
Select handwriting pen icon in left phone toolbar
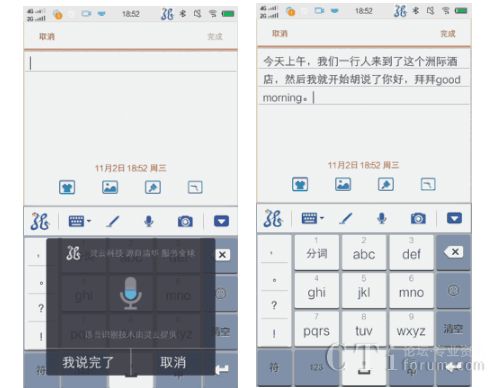pos(113,221)
